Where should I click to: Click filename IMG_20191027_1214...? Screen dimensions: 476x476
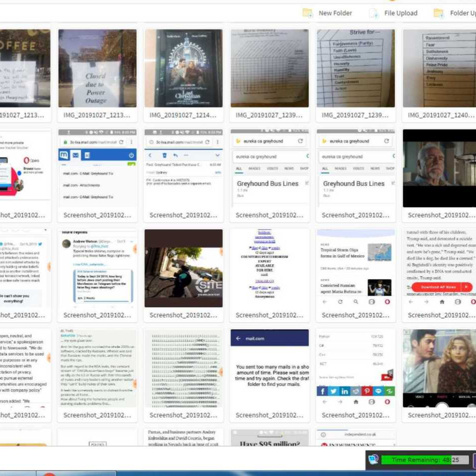(x=183, y=115)
